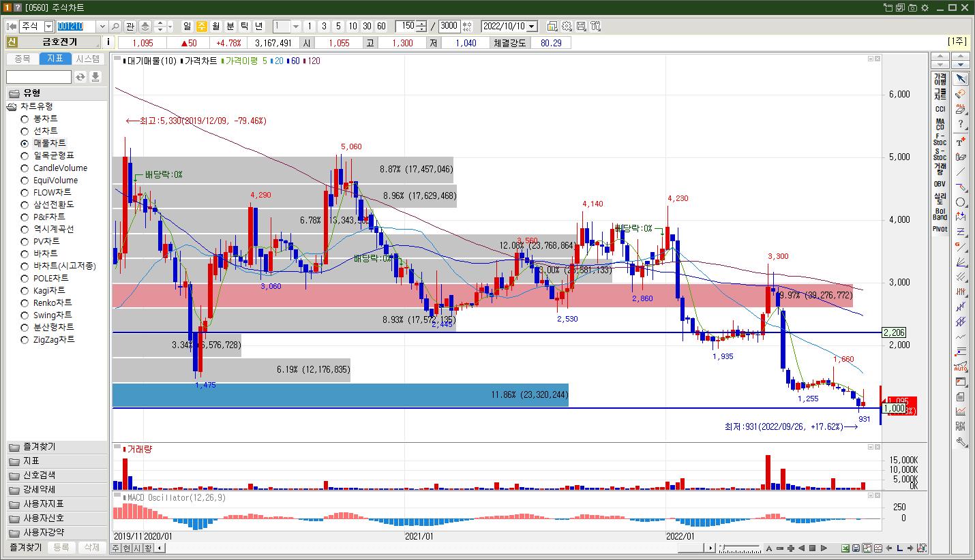Click the chart layout icon next to date
The image size is (975, 560).
[x=552, y=27]
